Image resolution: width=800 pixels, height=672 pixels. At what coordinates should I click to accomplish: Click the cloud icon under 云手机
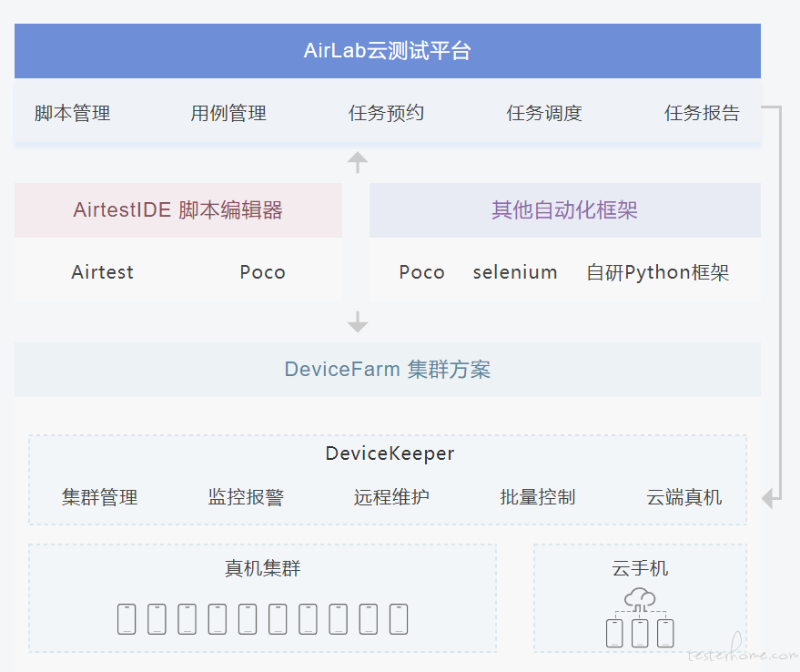(640, 599)
